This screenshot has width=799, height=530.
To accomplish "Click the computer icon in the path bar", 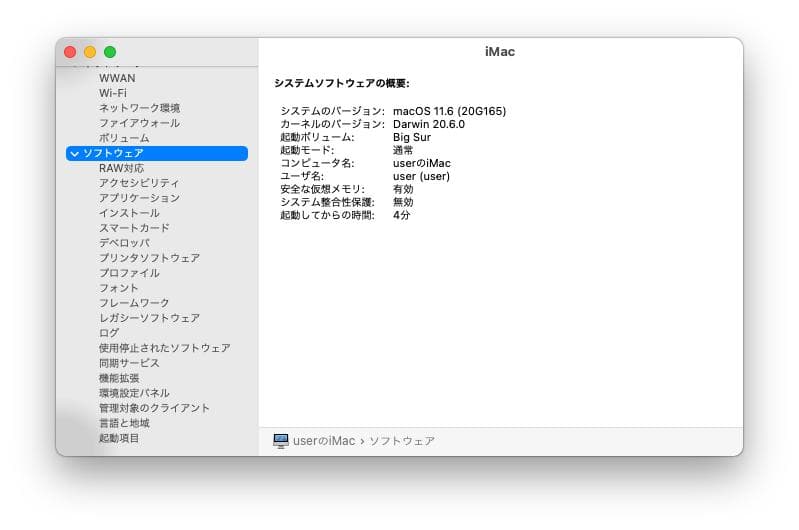I will point(281,441).
